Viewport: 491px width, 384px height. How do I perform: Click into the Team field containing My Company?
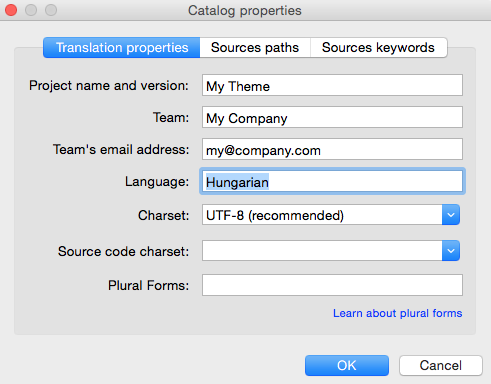point(332,117)
